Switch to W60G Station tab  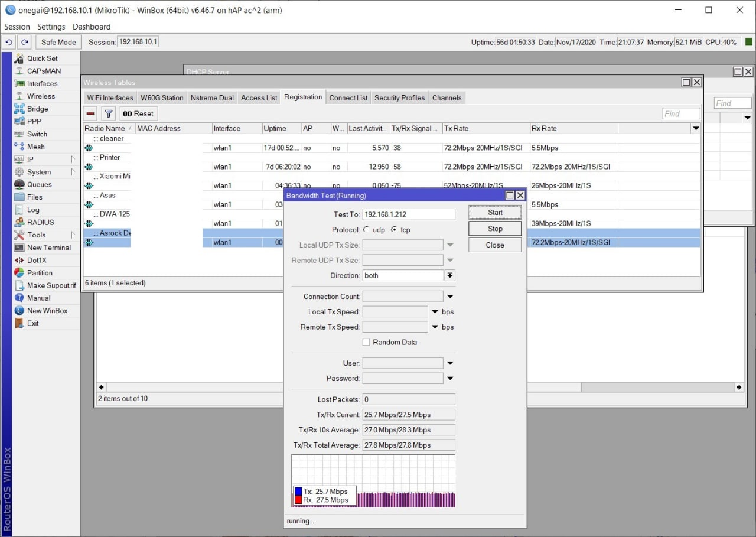coord(162,97)
